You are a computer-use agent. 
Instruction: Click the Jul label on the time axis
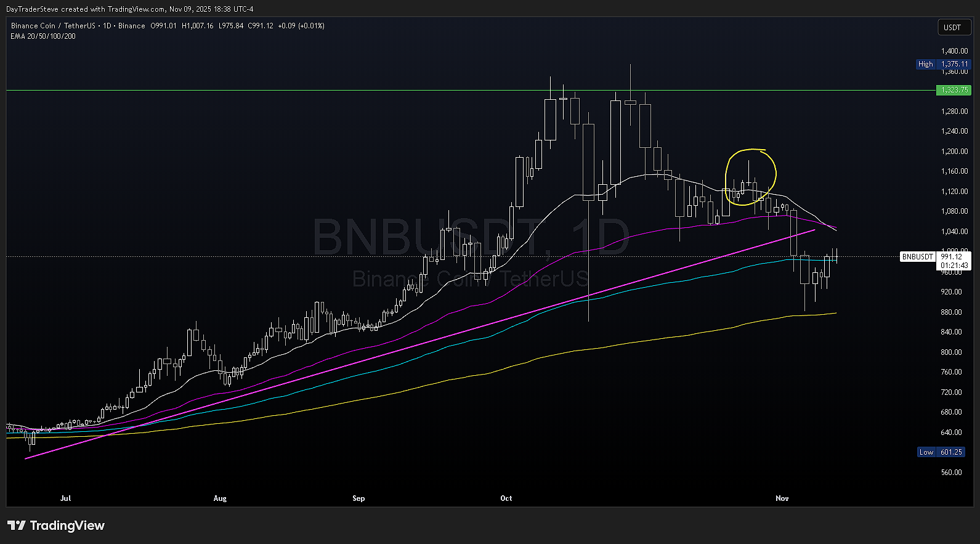tap(65, 498)
